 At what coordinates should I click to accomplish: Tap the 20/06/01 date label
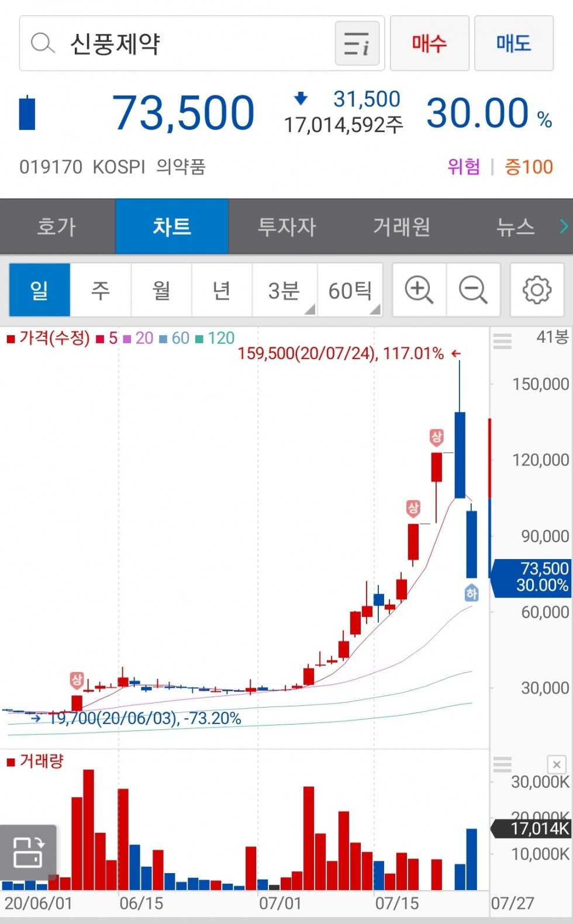38,904
